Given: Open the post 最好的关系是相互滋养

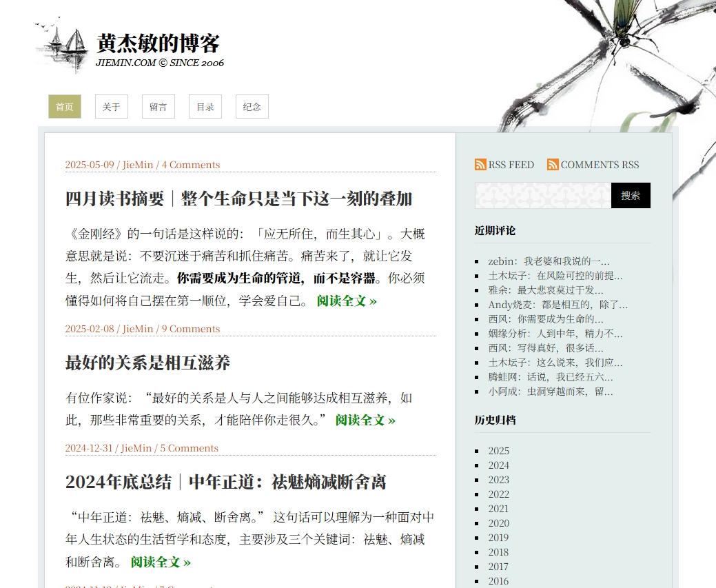Looking at the screenshot, I should coord(147,363).
